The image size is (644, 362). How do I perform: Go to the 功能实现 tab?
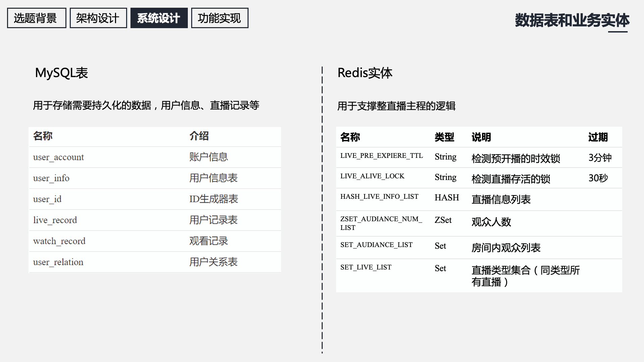(219, 18)
